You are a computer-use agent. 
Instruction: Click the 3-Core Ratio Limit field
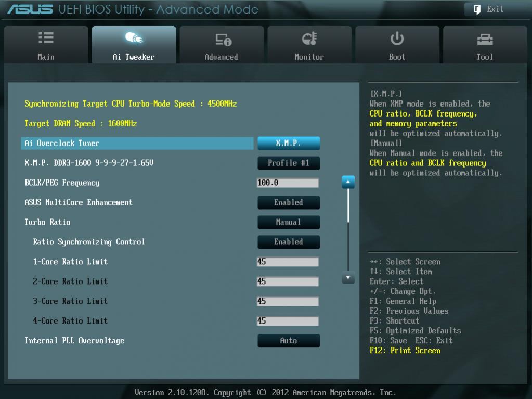[x=288, y=301]
